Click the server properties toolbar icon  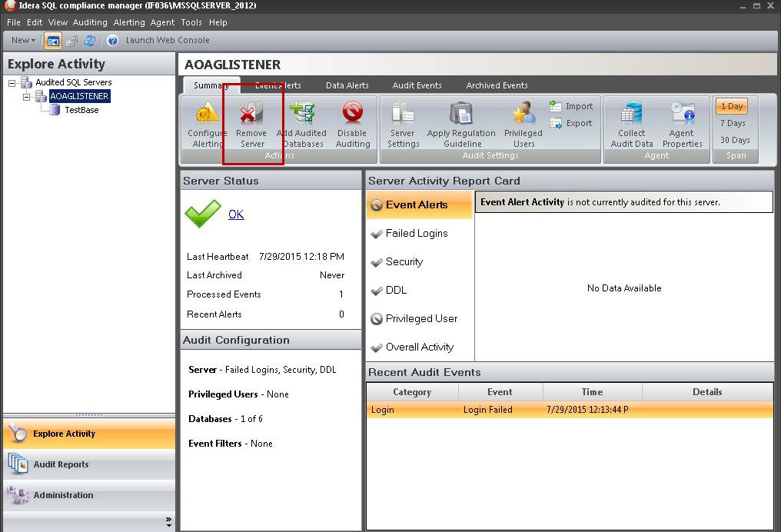click(71, 41)
